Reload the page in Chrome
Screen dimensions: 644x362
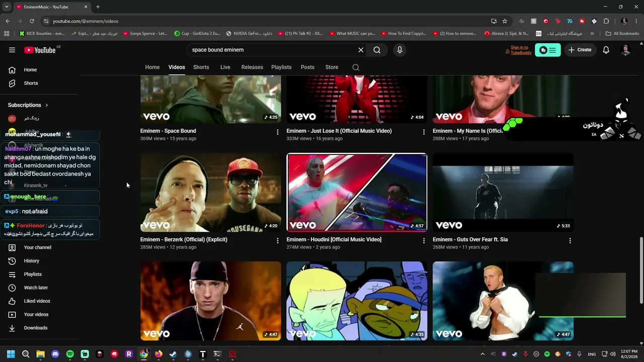(32, 21)
